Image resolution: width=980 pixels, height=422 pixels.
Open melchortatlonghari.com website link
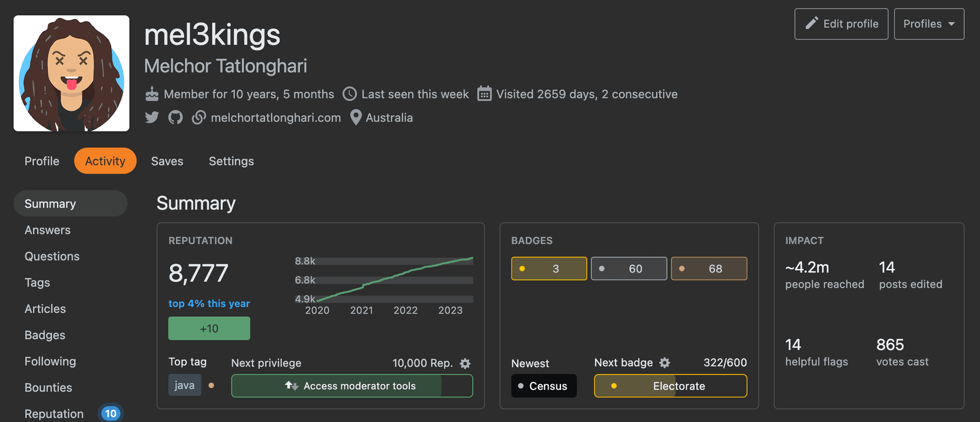point(276,118)
